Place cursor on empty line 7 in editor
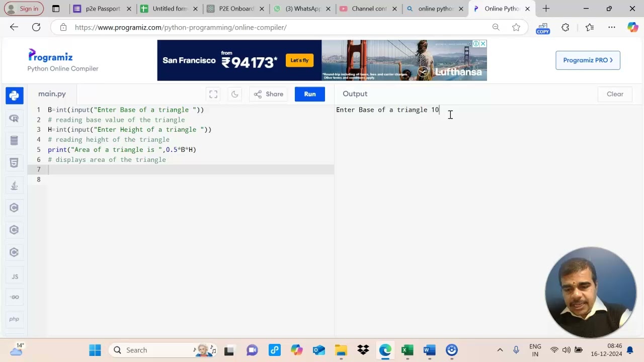644x362 pixels. tap(190, 169)
